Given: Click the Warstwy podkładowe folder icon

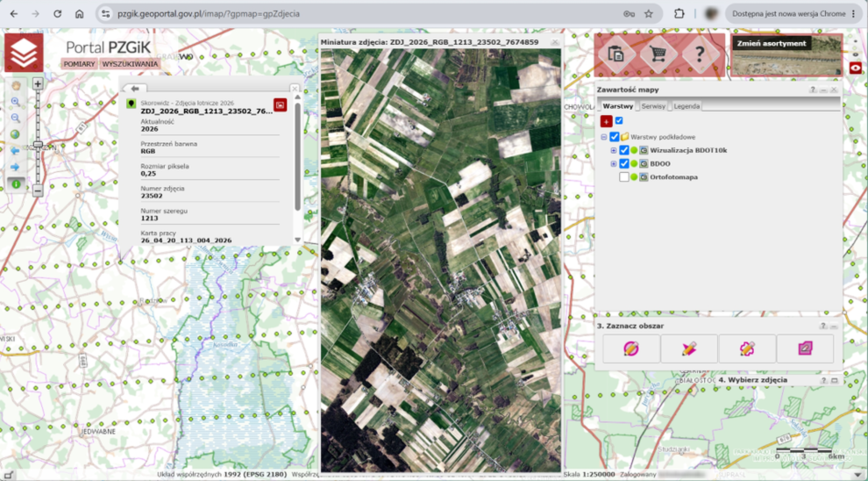Looking at the screenshot, I should click(625, 137).
